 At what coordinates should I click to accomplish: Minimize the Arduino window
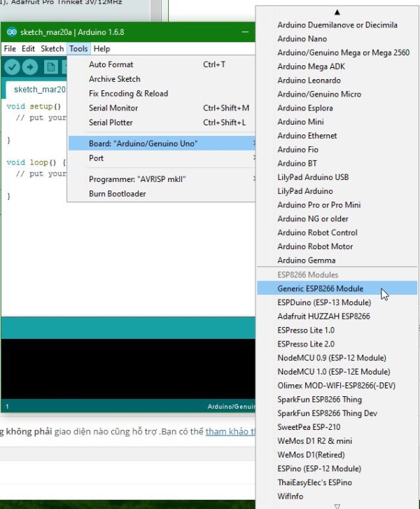point(245,33)
